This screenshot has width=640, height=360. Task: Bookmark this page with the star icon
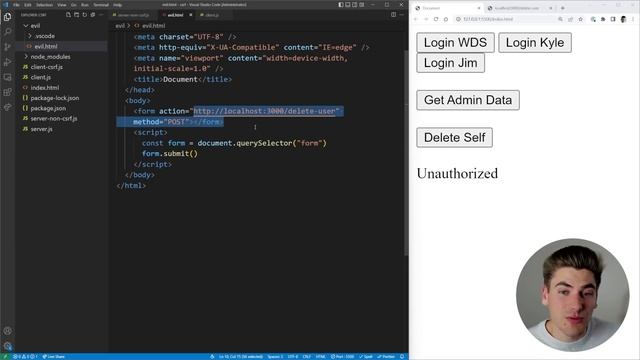point(580,19)
